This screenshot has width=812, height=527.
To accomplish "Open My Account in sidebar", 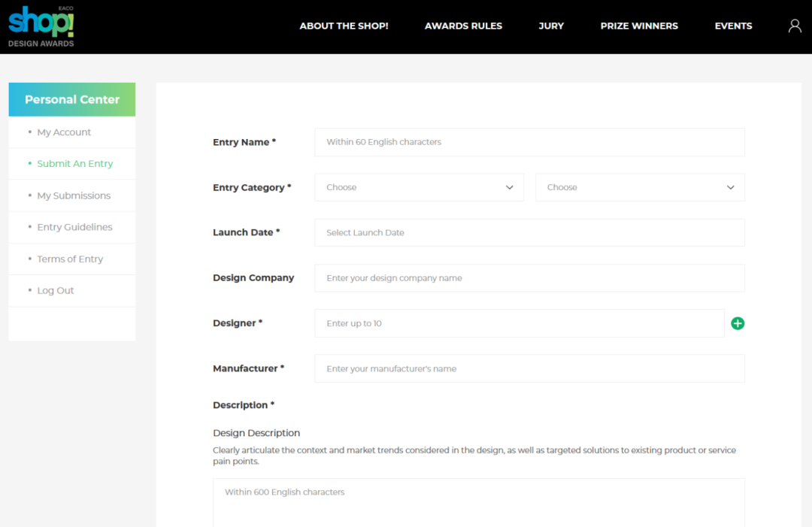I will [64, 132].
